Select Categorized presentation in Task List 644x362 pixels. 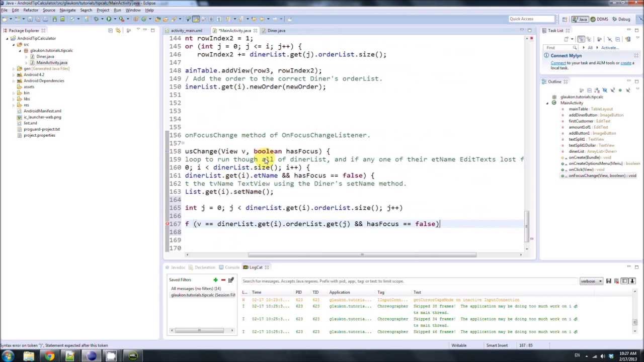[581, 39]
